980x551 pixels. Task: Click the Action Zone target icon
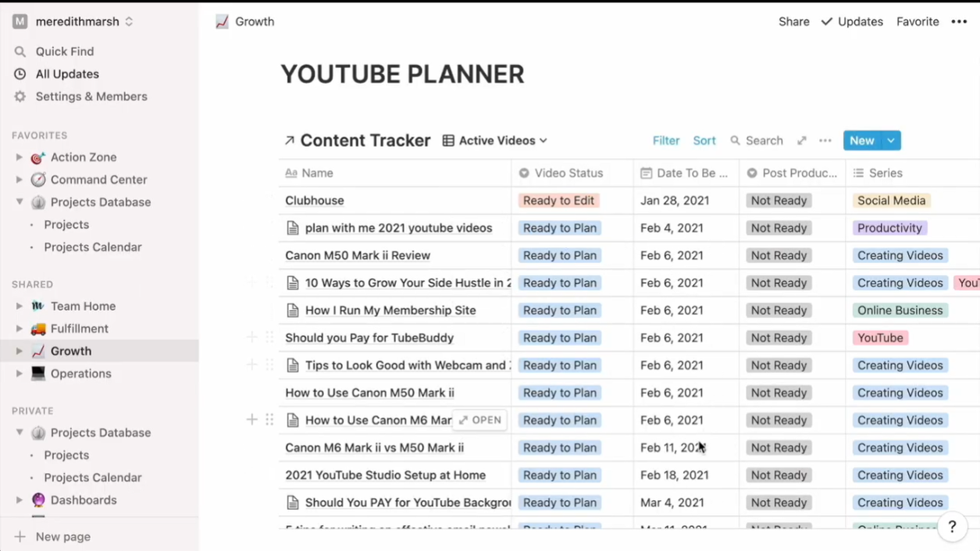38,158
